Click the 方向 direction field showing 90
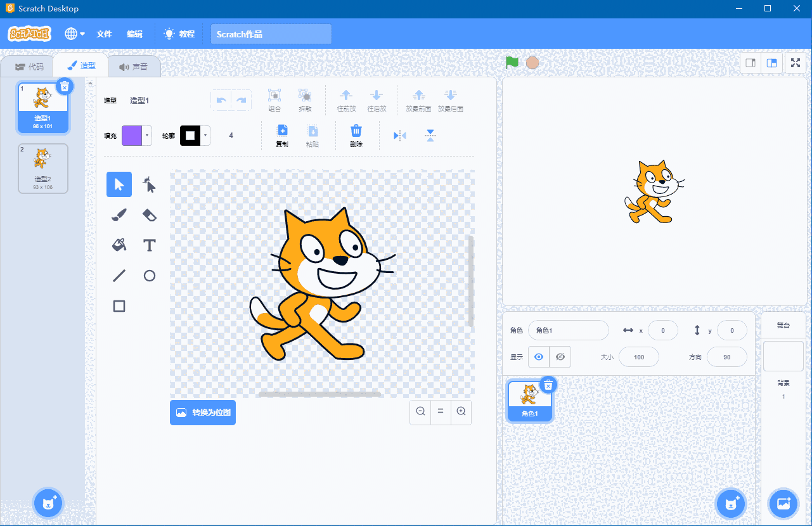Screen dimensions: 812x526 727,357
